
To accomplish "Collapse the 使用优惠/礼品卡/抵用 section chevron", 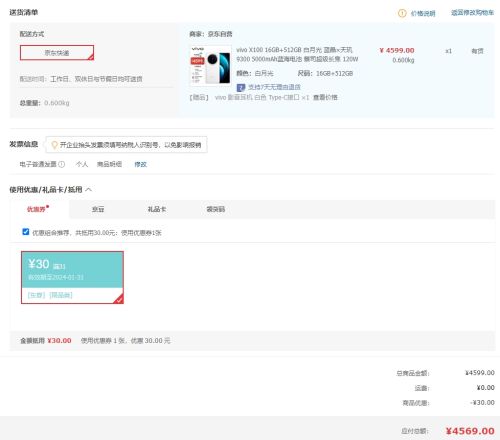I will tap(88, 190).
